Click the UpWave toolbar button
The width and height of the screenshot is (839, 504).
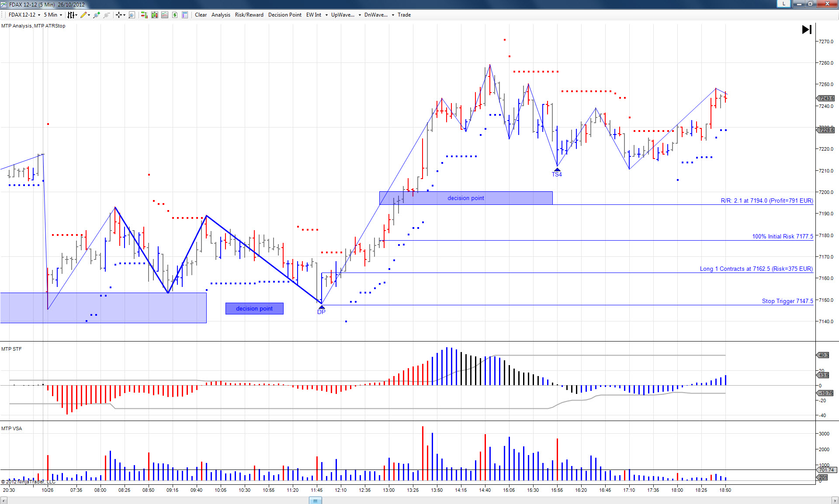(343, 15)
